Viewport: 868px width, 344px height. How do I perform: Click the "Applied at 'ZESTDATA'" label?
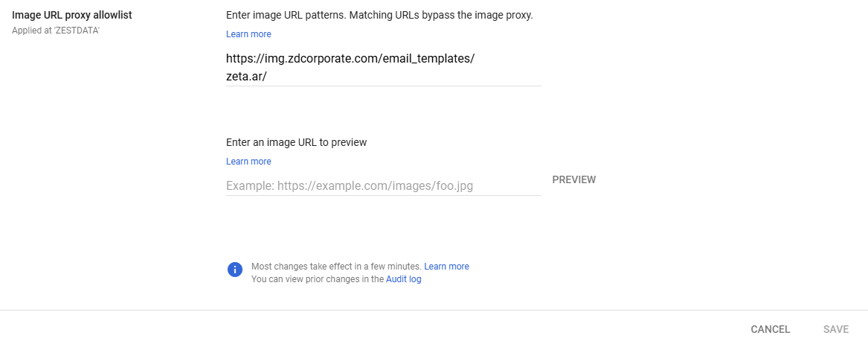[55, 30]
